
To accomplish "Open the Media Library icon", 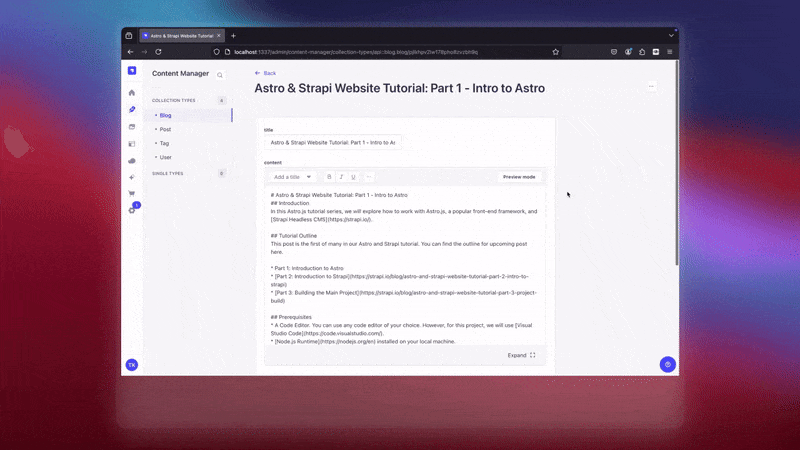I will click(132, 127).
